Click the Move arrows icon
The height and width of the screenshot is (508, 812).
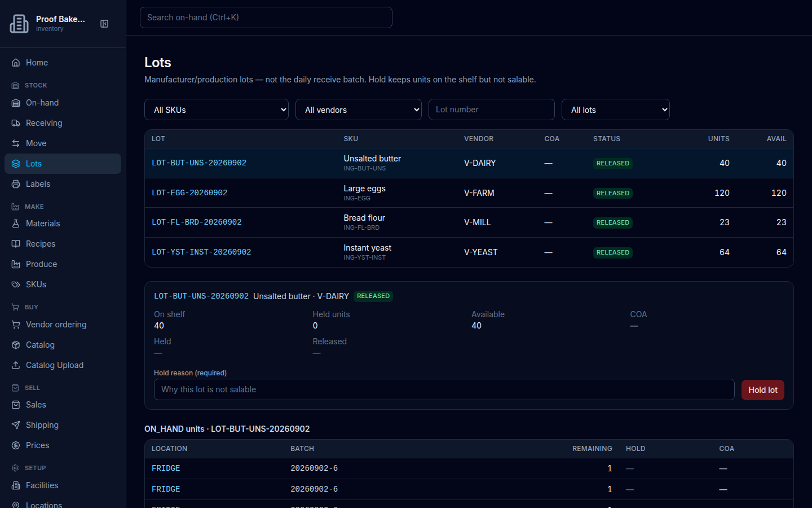16,143
